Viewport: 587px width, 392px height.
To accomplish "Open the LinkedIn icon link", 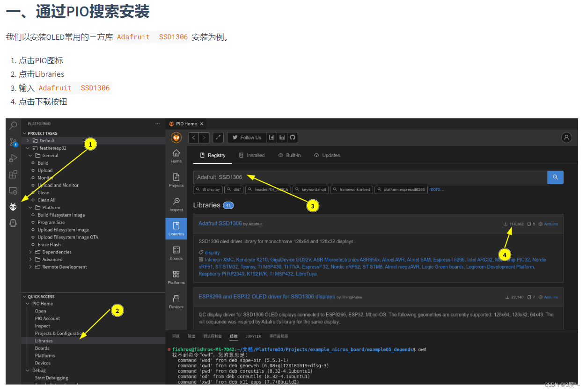I will pyautogui.click(x=282, y=138).
